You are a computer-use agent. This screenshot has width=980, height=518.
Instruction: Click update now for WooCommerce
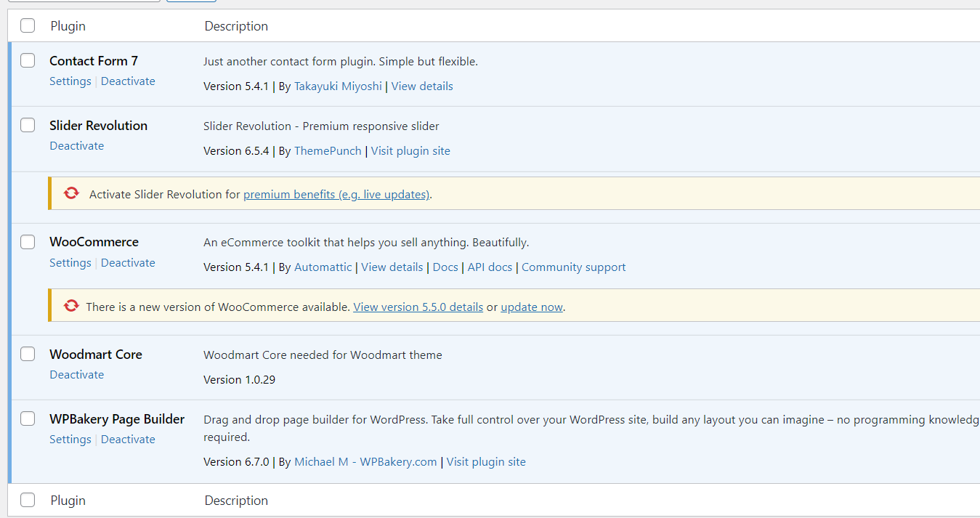pyautogui.click(x=532, y=307)
